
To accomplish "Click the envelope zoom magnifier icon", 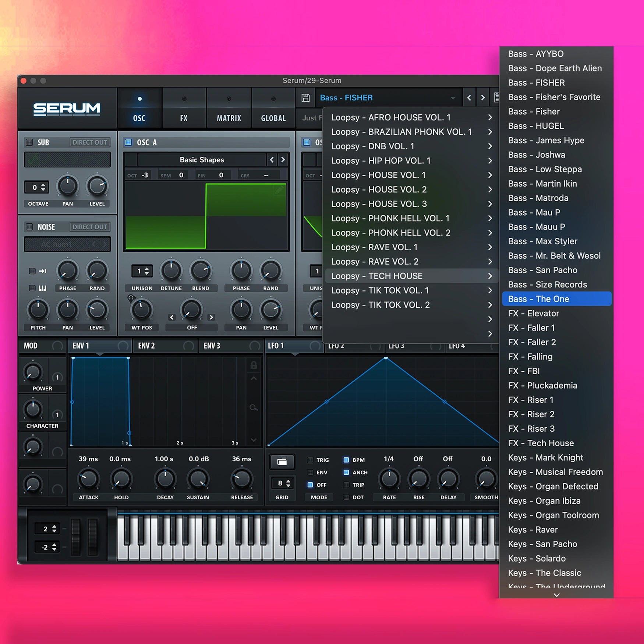I will 254,407.
